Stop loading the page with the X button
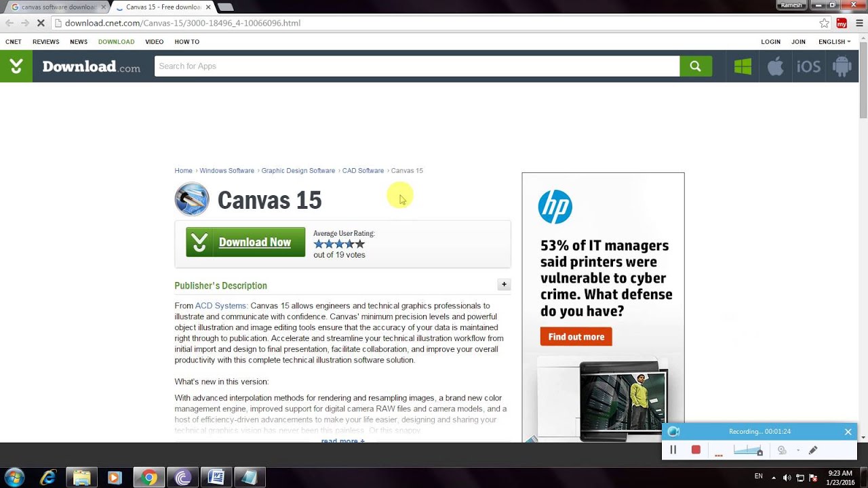Viewport: 868px width, 488px height. [x=40, y=23]
